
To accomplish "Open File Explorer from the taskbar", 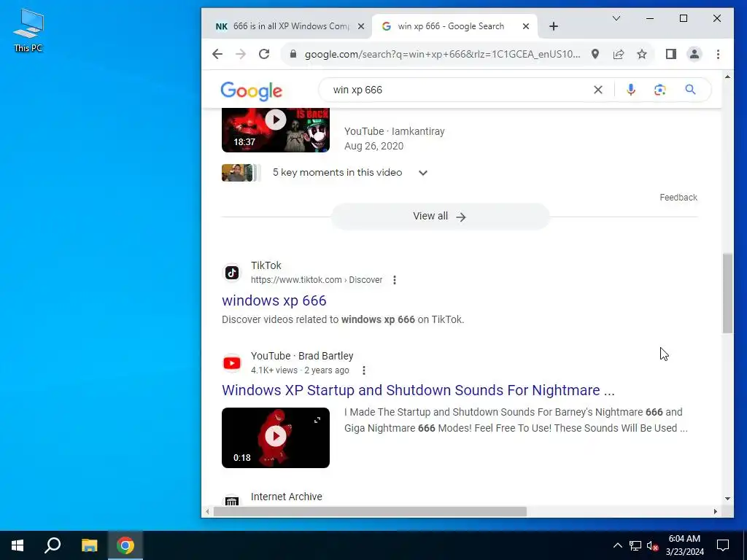I will [x=89, y=545].
